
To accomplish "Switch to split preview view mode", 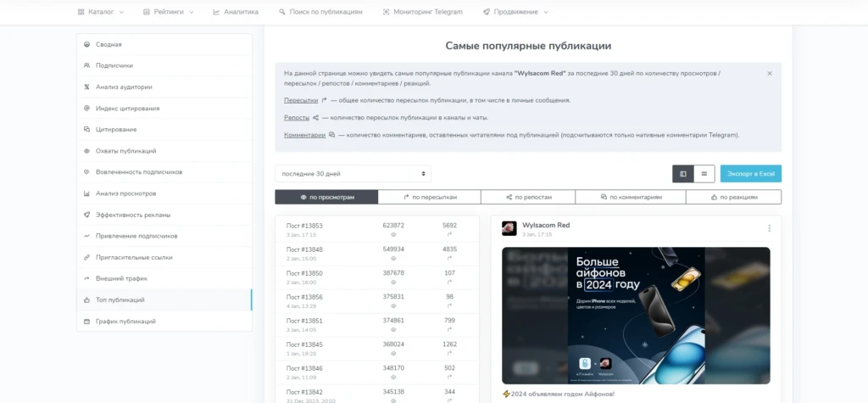I will [x=683, y=174].
